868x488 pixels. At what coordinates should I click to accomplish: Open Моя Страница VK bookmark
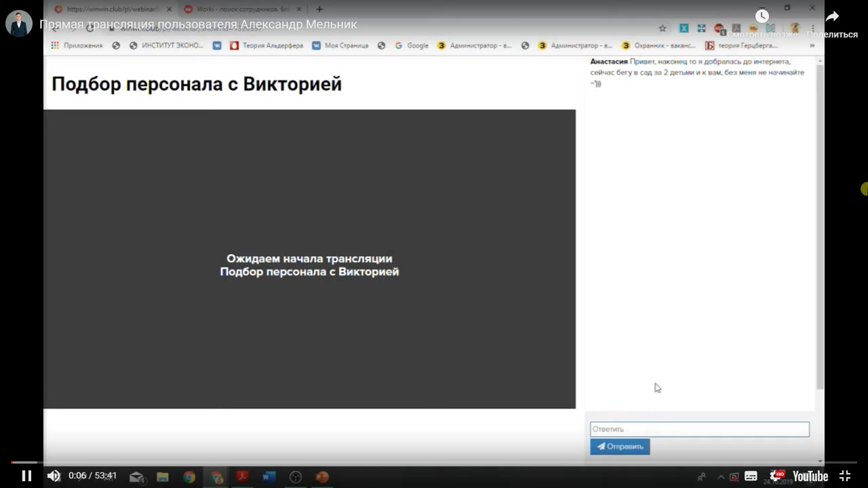(340, 45)
